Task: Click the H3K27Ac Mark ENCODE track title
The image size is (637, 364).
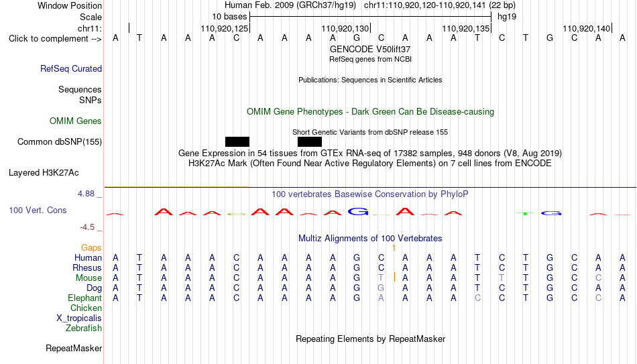Action: 370,164
